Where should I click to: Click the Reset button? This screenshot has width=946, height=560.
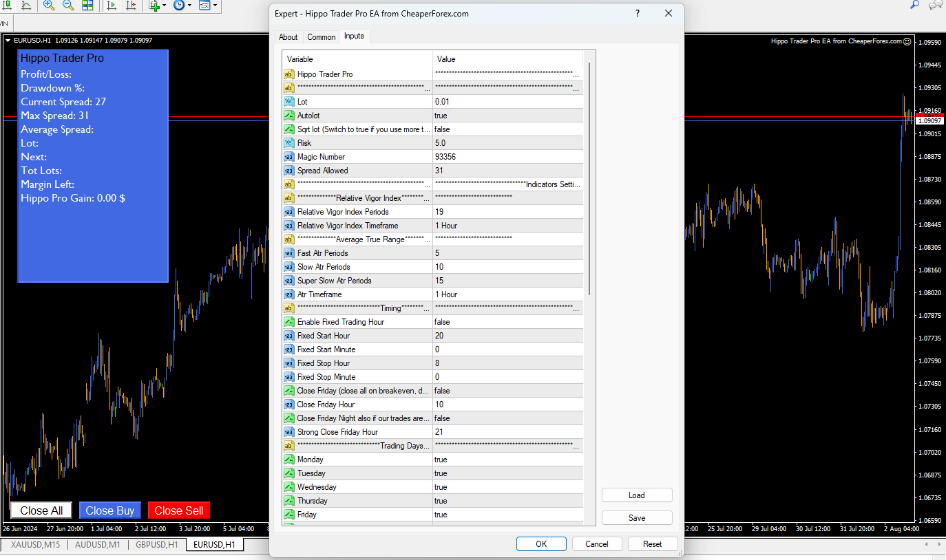(653, 544)
